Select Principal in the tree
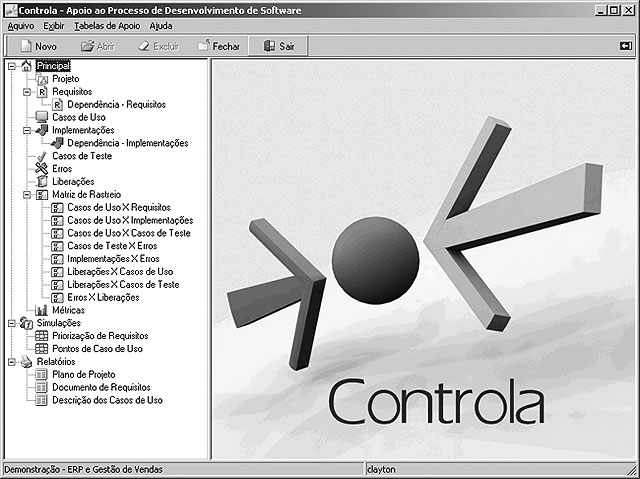 coord(53,66)
